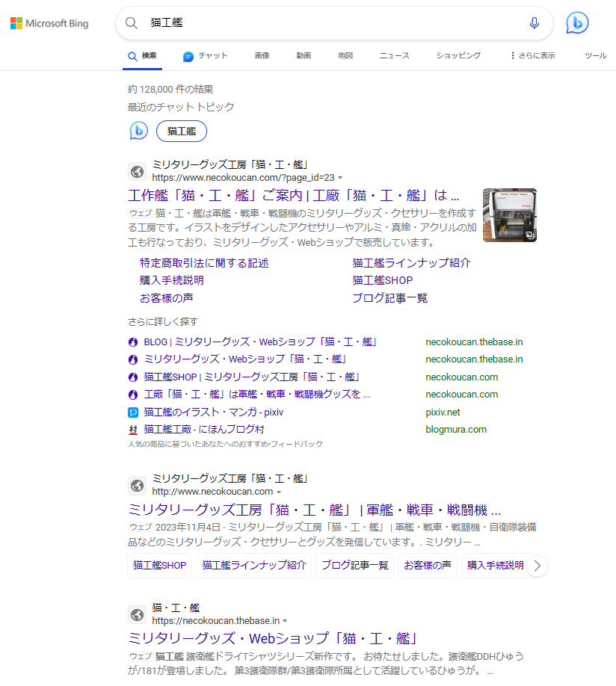Click favicon next to 猫工艦SHOP | ミリタリーグッズ工房 row
The width and height of the screenshot is (616, 686).
click(133, 377)
